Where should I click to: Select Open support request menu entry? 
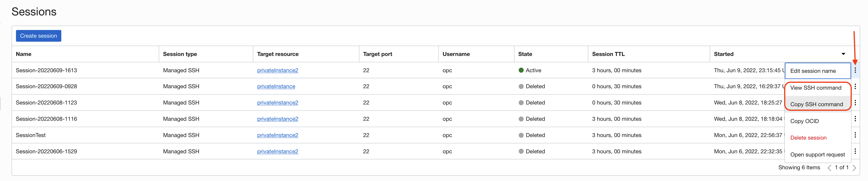tap(817, 154)
